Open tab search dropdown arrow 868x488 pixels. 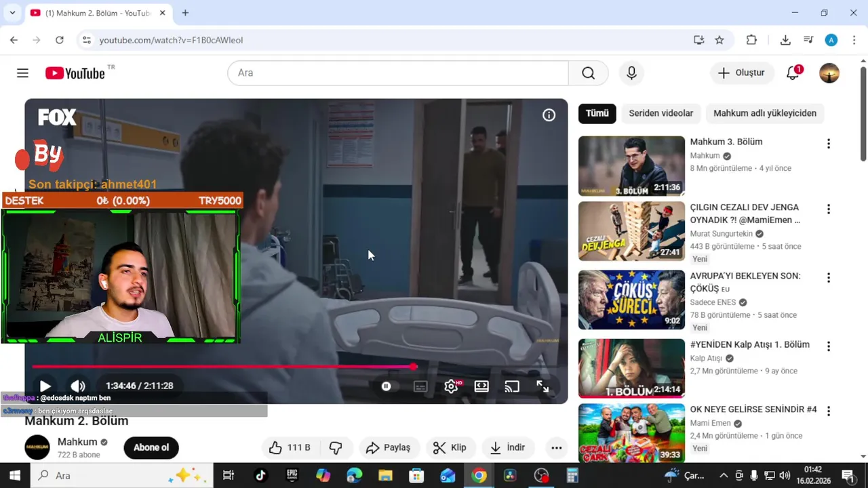[12, 13]
